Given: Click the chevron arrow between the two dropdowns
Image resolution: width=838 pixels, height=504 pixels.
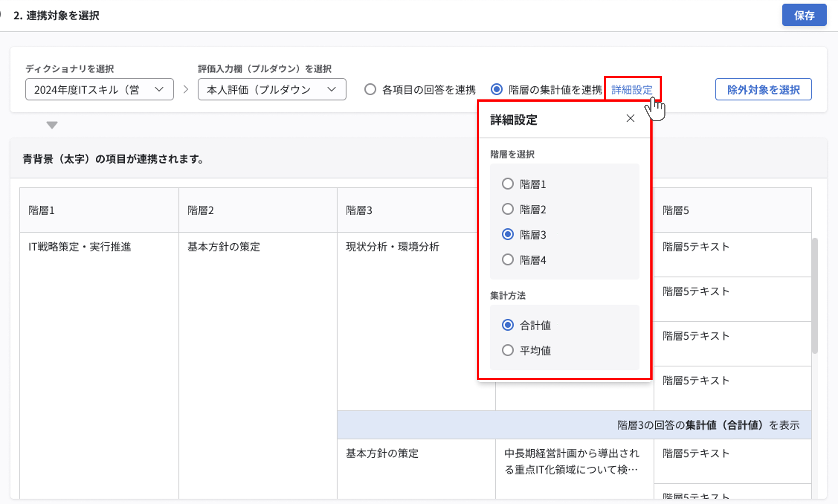Looking at the screenshot, I should [185, 89].
